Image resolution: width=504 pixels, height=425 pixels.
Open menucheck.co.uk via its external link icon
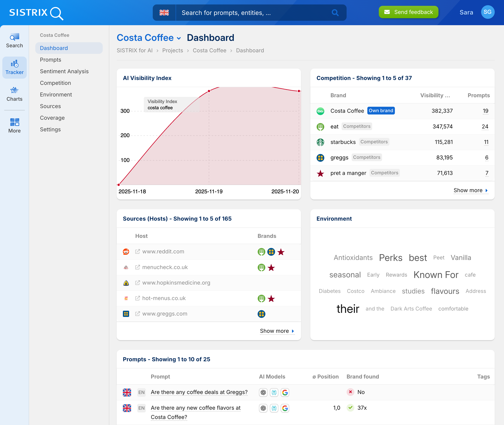tap(137, 267)
